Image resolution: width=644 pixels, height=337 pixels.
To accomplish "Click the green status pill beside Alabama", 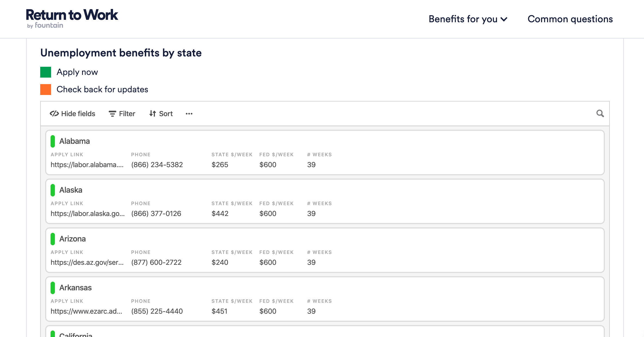I will click(53, 141).
